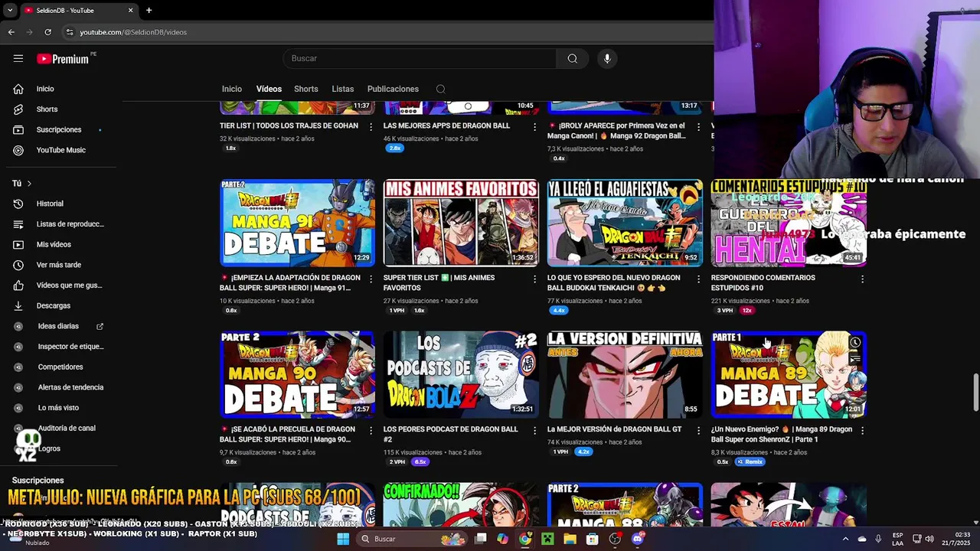Viewport: 980px width, 551px height.
Task: Open title 'LOS PEORES PODCAST DE DRAGON BALL #2'
Action: (x=451, y=434)
